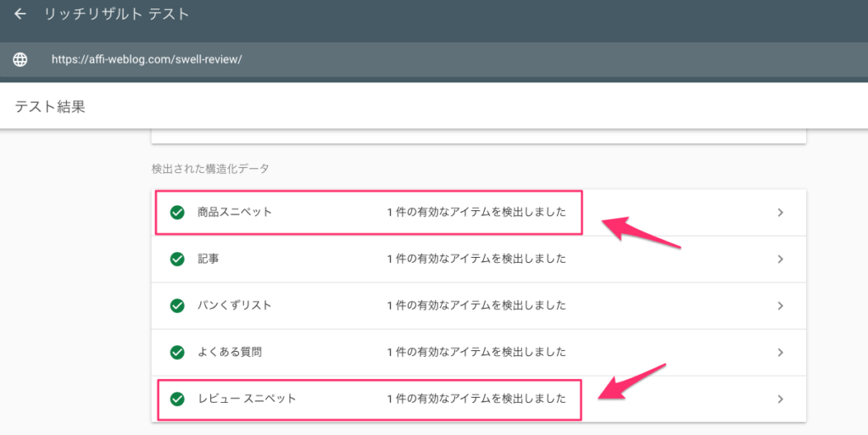Expand the パンくずリスト row chevron
The image size is (868, 435).
point(780,305)
